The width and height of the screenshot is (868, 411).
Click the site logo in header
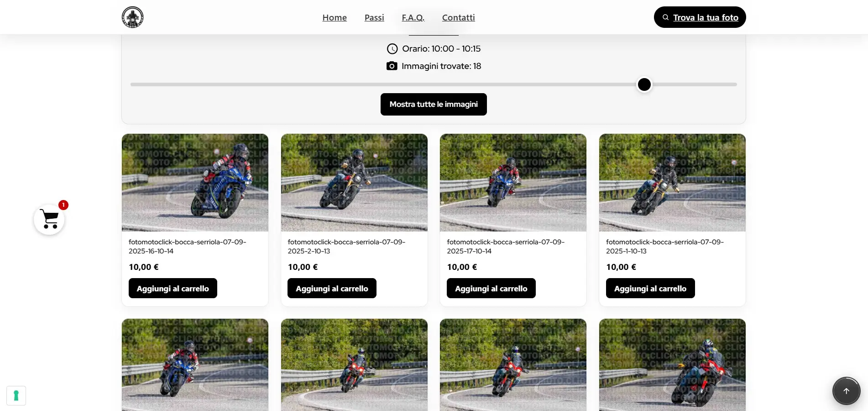point(133,17)
